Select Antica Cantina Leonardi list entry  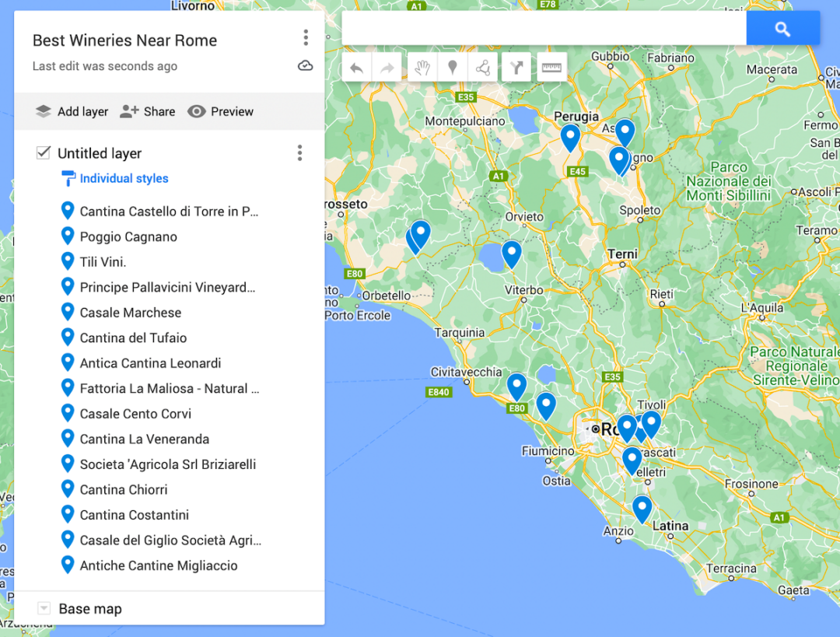tap(151, 362)
